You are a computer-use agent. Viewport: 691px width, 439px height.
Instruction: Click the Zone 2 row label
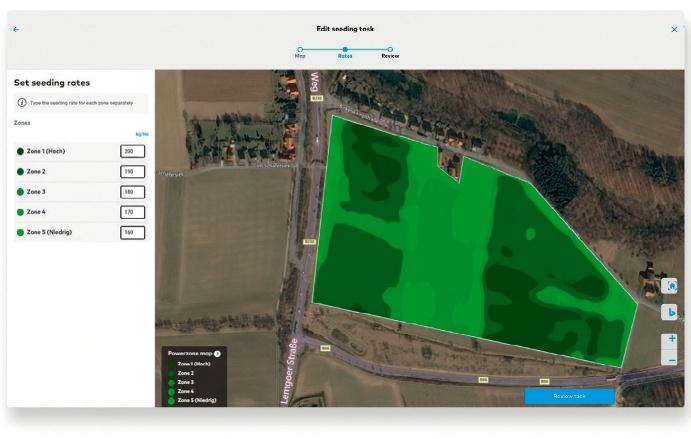pyautogui.click(x=36, y=171)
